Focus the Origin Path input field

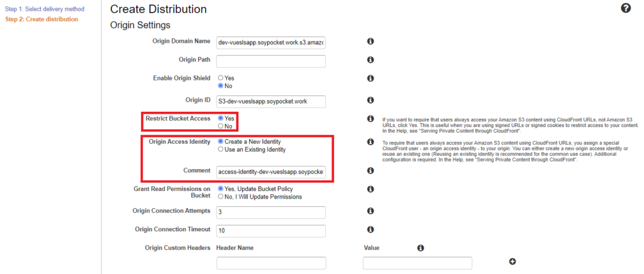(270, 61)
